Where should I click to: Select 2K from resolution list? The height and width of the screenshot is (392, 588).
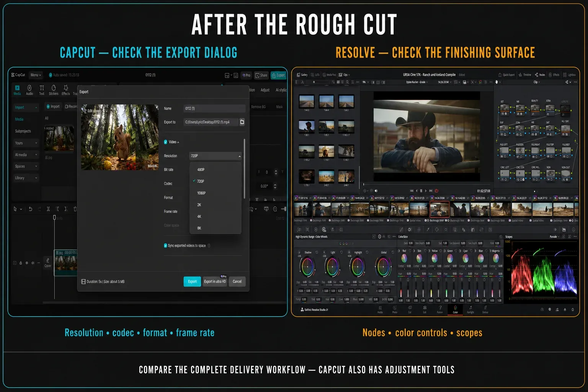point(216,205)
